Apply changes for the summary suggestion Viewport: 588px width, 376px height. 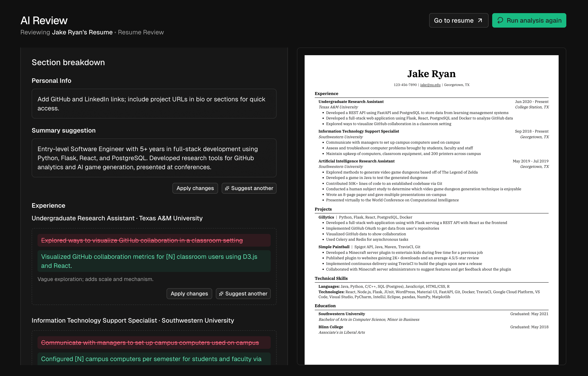pos(195,188)
